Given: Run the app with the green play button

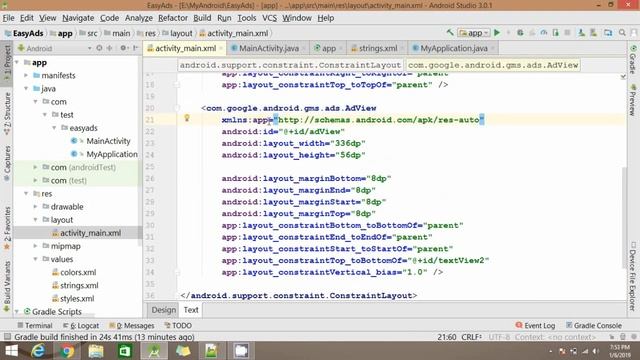Looking at the screenshot, I should point(497,33).
